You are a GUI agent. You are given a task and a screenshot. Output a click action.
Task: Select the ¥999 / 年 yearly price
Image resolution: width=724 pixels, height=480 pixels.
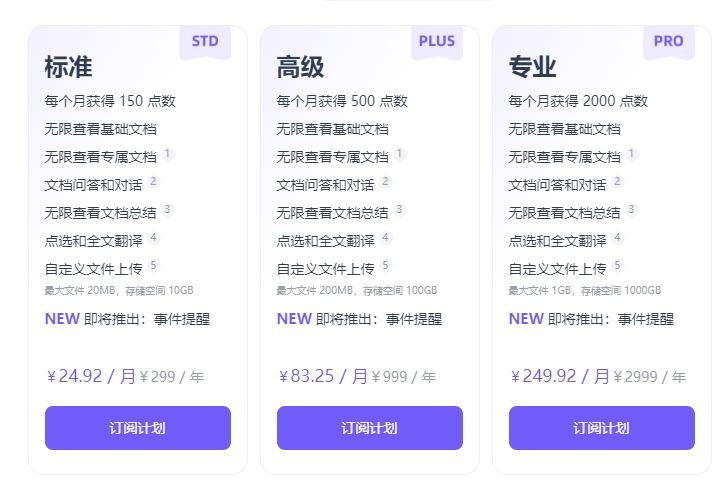click(x=404, y=377)
